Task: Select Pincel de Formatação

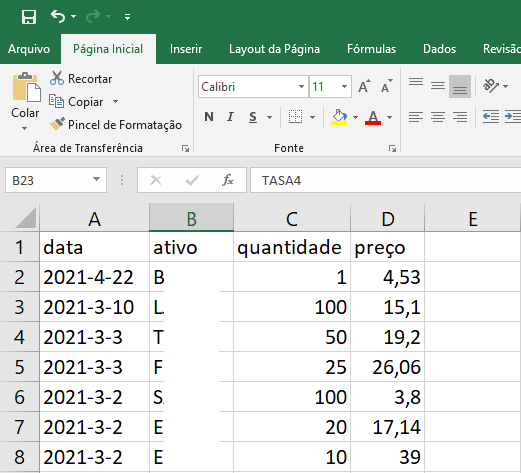Action: pos(116,125)
